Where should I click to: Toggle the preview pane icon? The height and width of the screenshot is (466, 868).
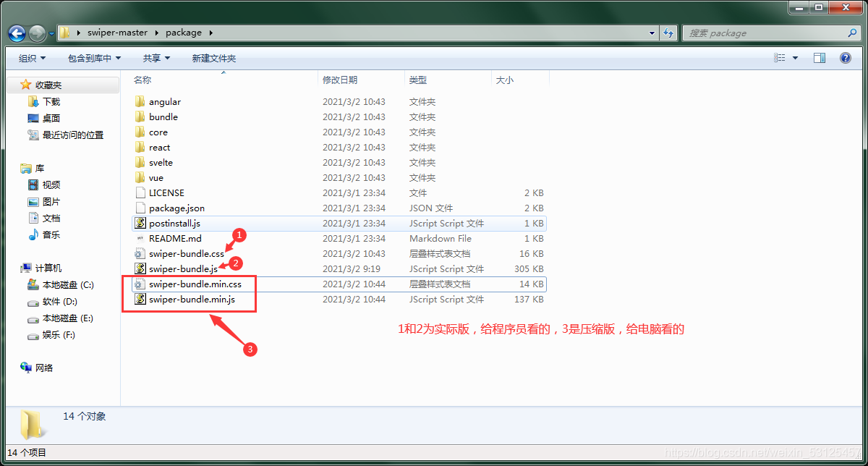pyautogui.click(x=820, y=58)
